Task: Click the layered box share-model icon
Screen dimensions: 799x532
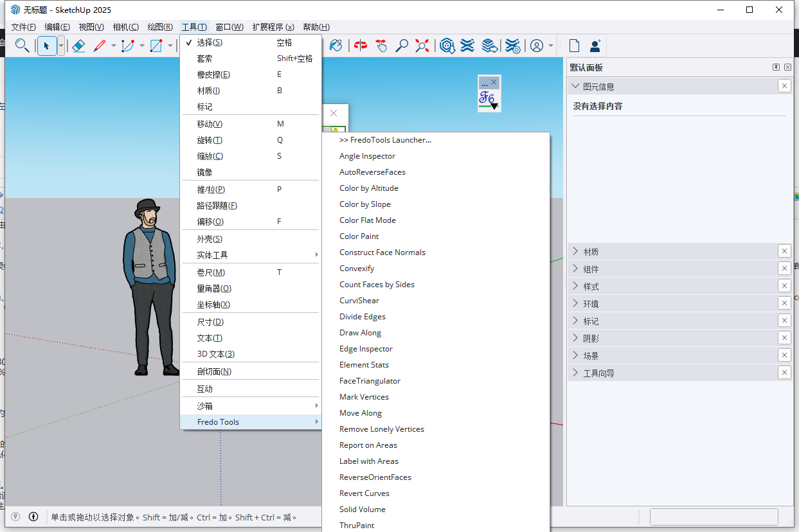Action: pyautogui.click(x=489, y=46)
